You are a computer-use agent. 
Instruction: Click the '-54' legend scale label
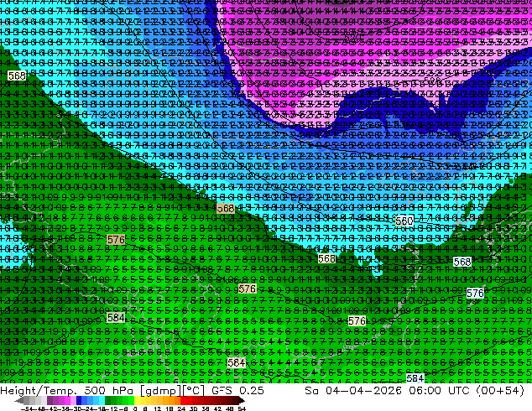(x=27, y=409)
